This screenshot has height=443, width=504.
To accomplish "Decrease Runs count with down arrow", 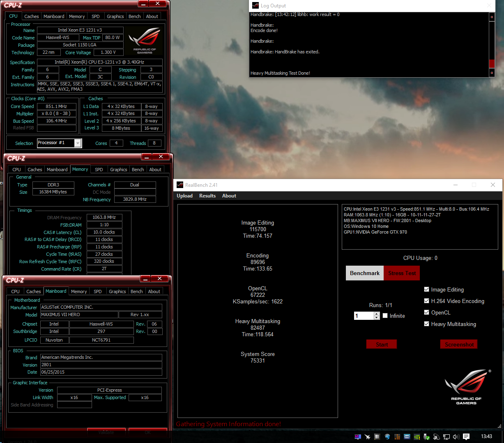I will tap(377, 317).
